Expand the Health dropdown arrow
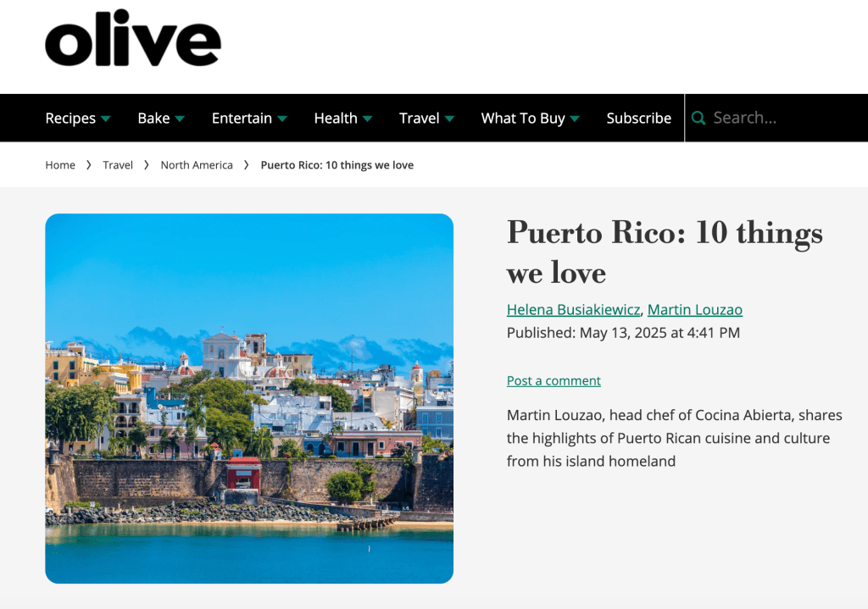868x609 pixels. click(x=367, y=119)
